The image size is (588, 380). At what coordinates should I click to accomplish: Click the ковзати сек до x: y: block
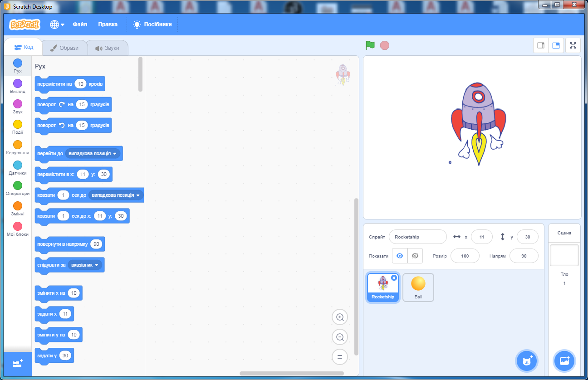click(82, 216)
